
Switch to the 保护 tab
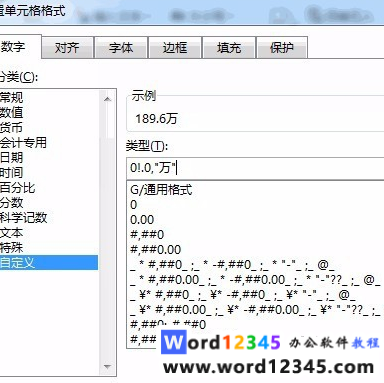282,48
